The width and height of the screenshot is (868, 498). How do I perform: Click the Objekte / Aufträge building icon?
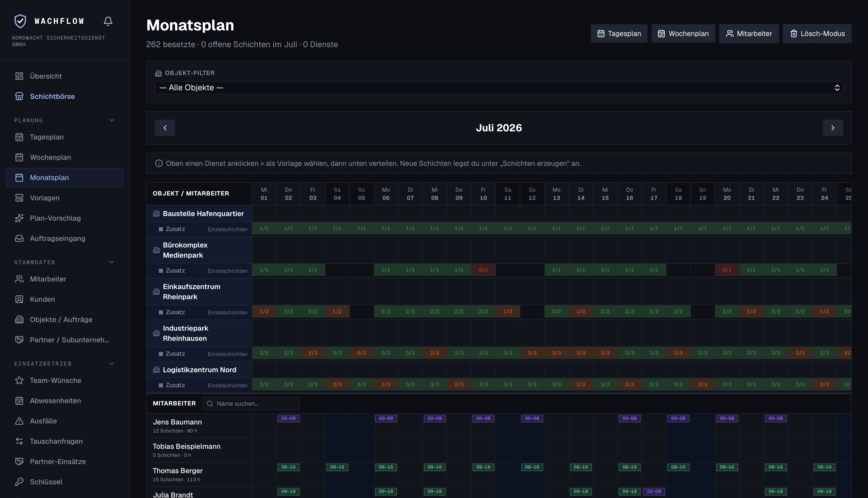(19, 319)
